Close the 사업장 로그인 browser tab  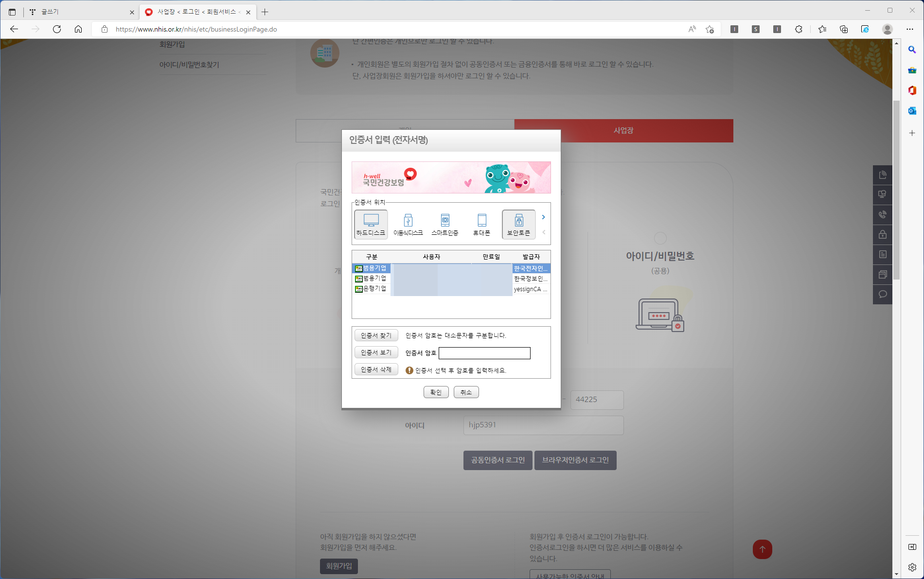(249, 12)
